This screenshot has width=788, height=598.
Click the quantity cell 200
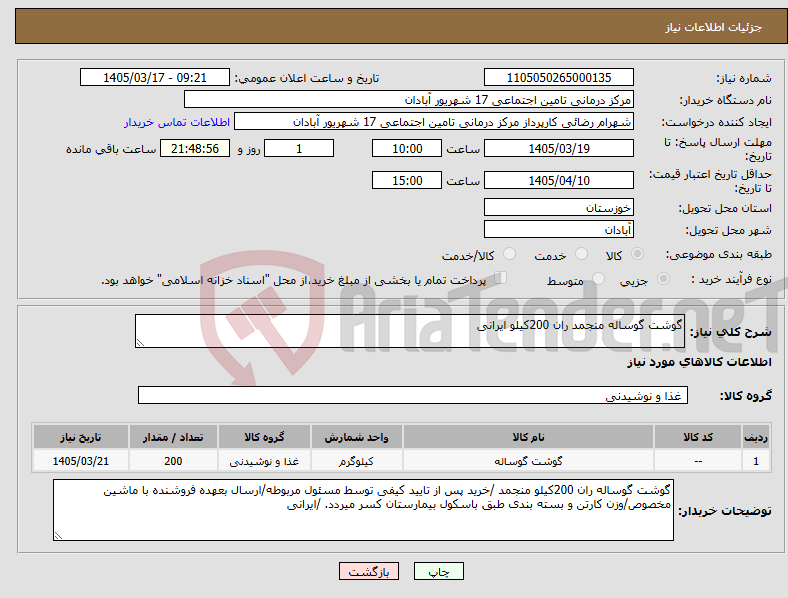pos(173,461)
